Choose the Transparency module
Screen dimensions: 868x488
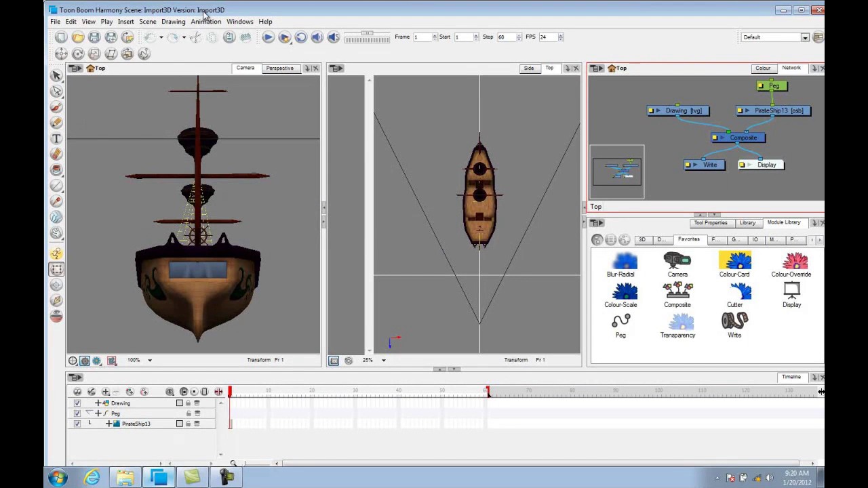coord(677,326)
